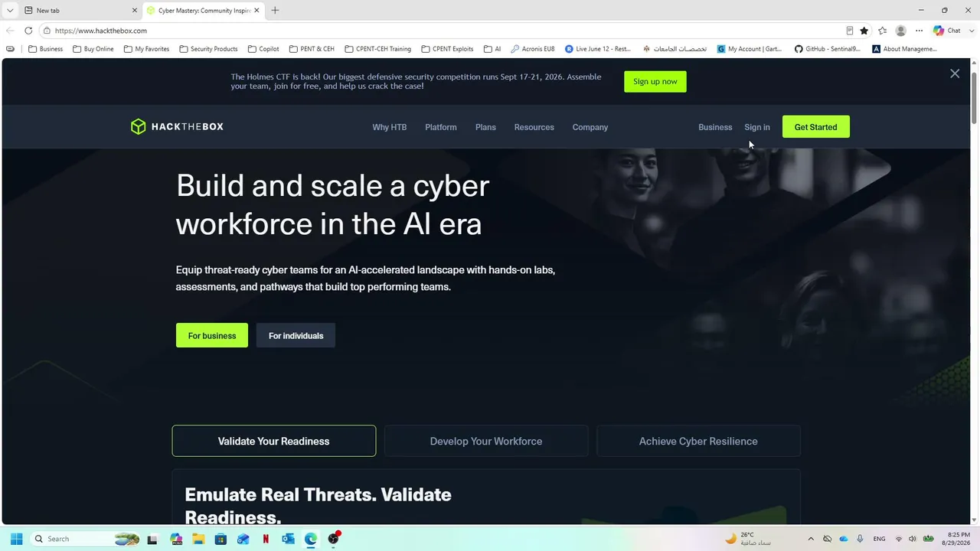
Task: Open the Acronis EU8 bookmark
Action: pyautogui.click(x=532, y=49)
